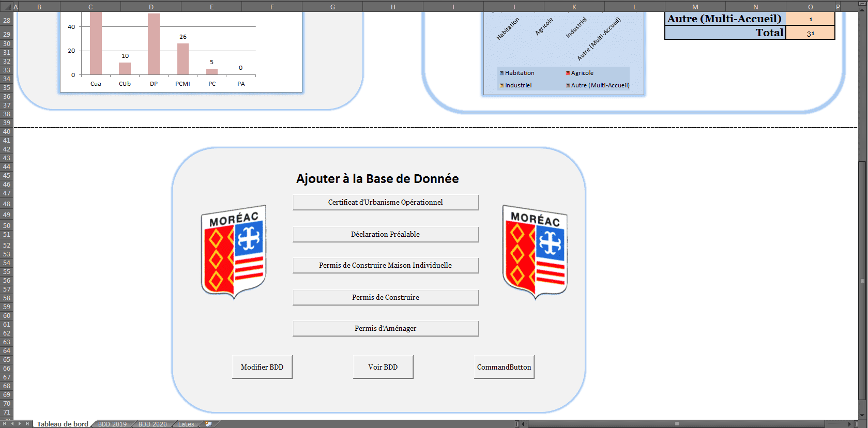Select the Agricole legend marker in the chart
Viewport: 868px width, 428px height.
pos(568,73)
